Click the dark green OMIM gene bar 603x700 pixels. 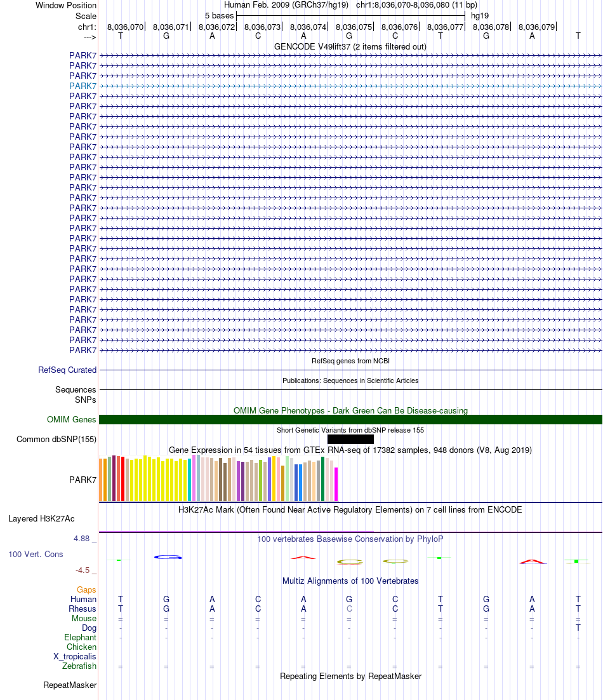point(350,420)
